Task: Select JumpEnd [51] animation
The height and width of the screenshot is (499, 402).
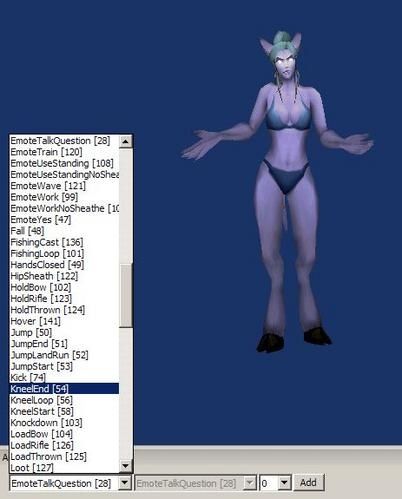Action: (x=64, y=344)
